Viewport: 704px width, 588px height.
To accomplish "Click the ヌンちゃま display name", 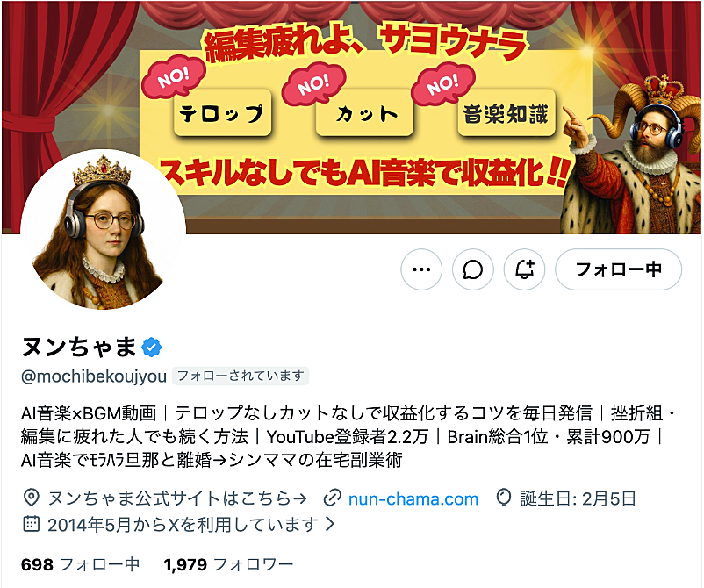I will point(79,348).
